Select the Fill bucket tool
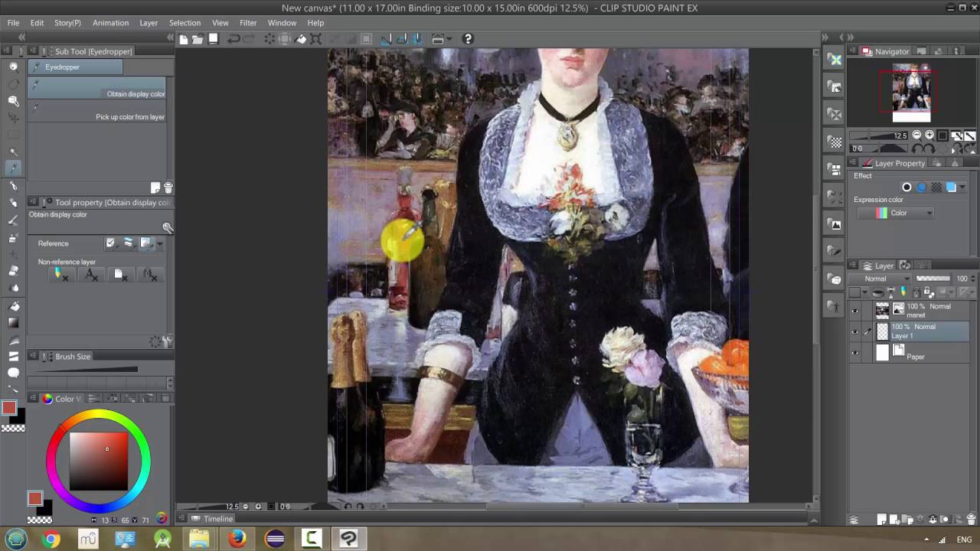This screenshot has height=551, width=980. point(13,306)
